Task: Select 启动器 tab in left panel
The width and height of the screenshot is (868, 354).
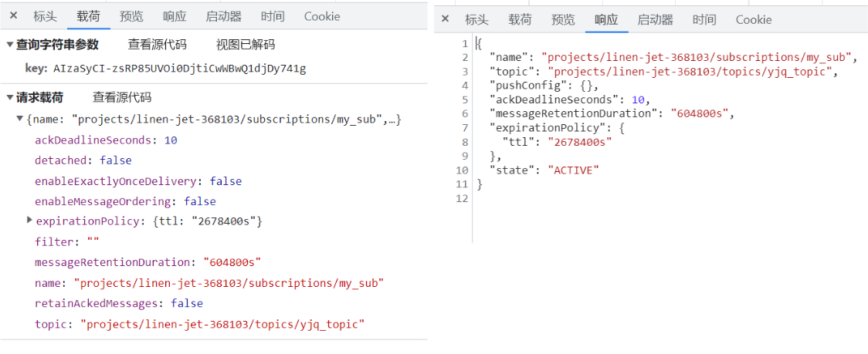Action: coord(224,17)
